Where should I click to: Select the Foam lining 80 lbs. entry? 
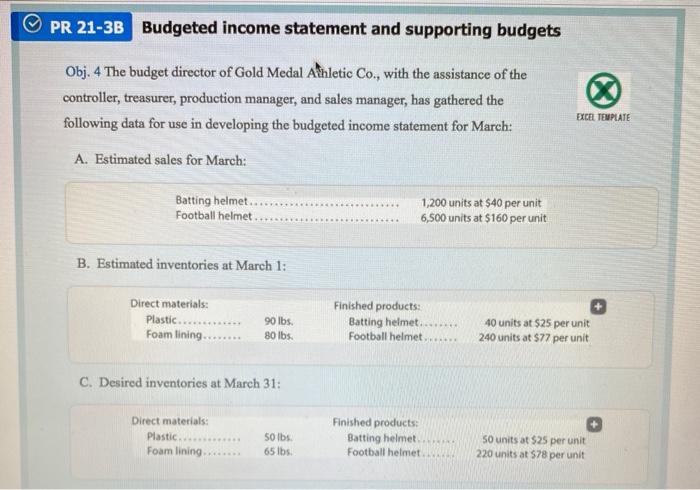pyautogui.click(x=220, y=335)
